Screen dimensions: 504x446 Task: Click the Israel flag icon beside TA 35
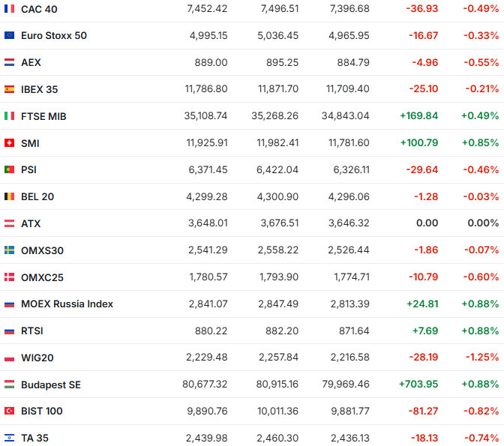[9, 438]
